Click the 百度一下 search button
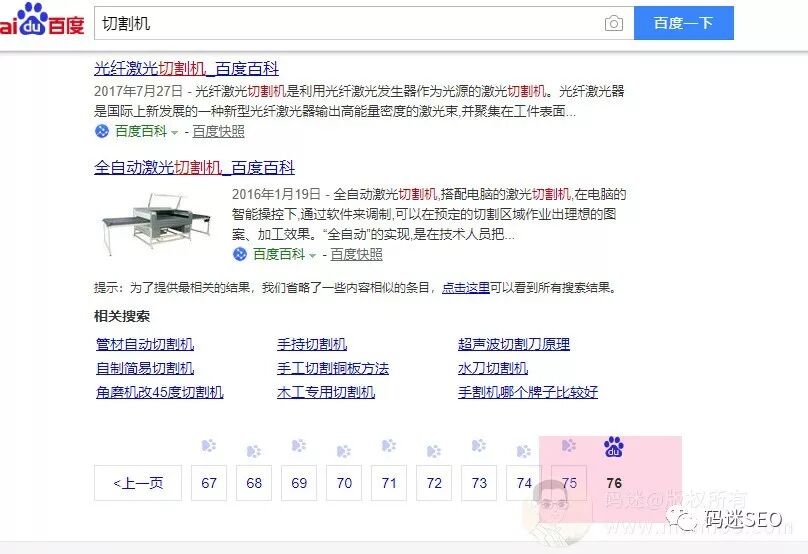Screen dimensions: 808x554 [683, 23]
